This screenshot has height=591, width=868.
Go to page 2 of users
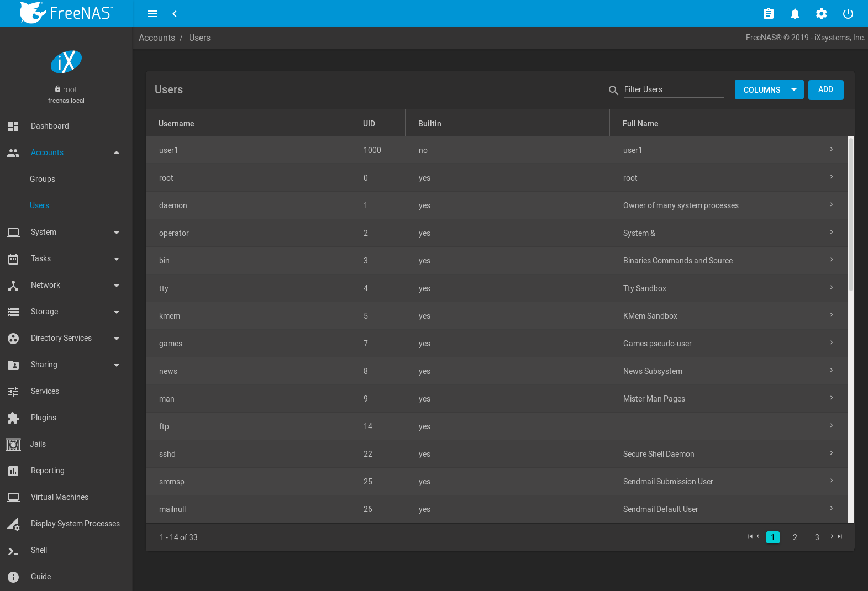coord(795,537)
